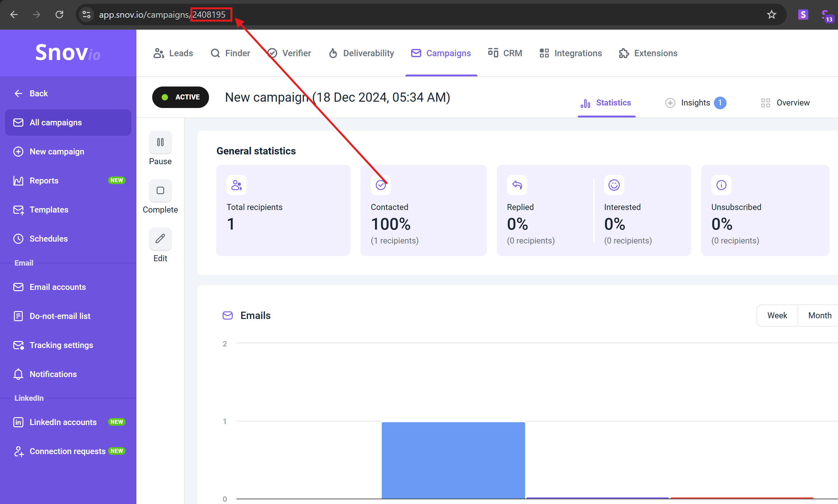Open the Deliverability menu
This screenshot has height=504, width=838.
(361, 53)
